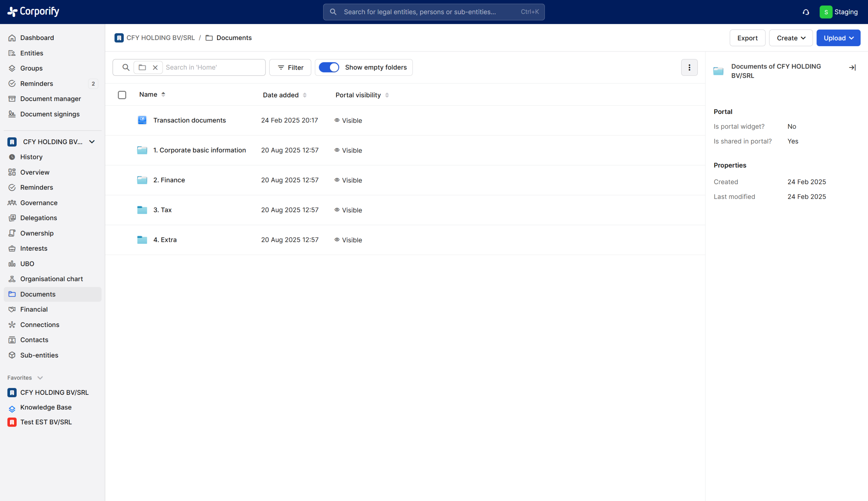Click the support headset icon in top bar
This screenshot has height=501, width=868.
[x=806, y=12]
